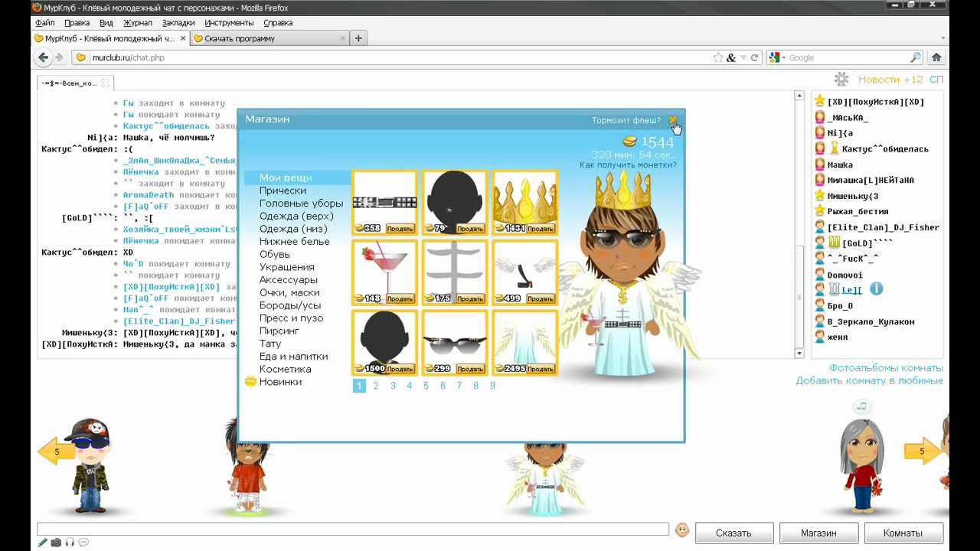Screen dimensions: 980x551
Task: Reload the page in Firefox
Action: click(754, 57)
